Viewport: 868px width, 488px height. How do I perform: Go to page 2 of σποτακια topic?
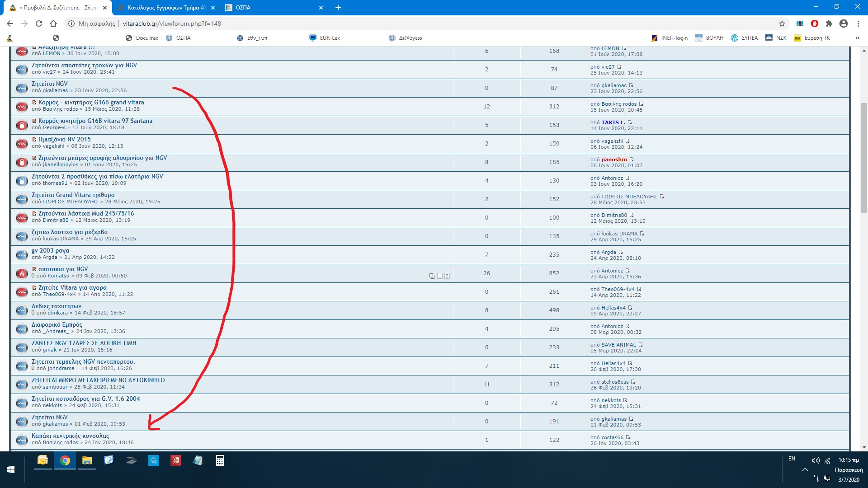(x=447, y=276)
